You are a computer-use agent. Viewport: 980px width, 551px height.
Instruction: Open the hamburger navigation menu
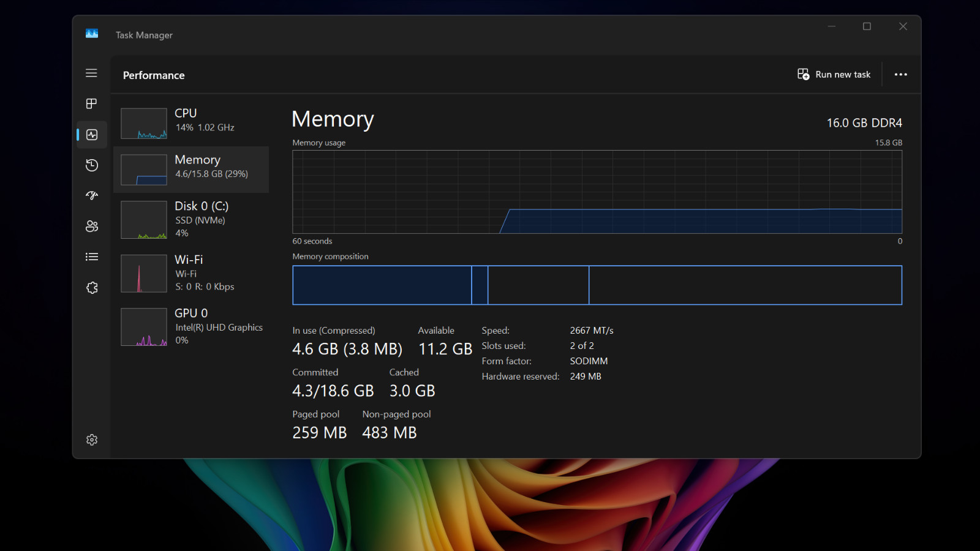click(91, 73)
